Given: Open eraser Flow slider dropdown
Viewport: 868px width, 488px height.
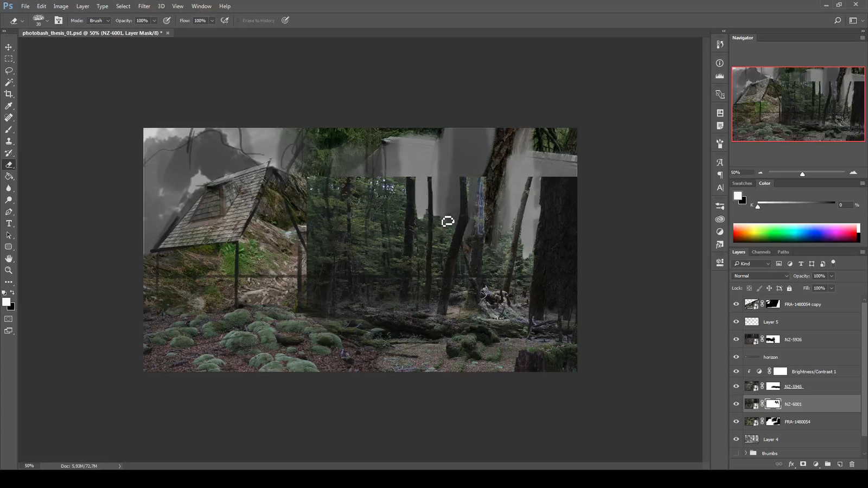Looking at the screenshot, I should tap(212, 21).
